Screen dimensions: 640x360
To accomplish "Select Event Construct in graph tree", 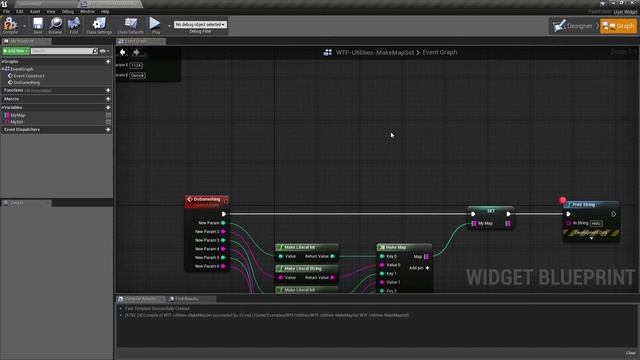I will tap(29, 76).
